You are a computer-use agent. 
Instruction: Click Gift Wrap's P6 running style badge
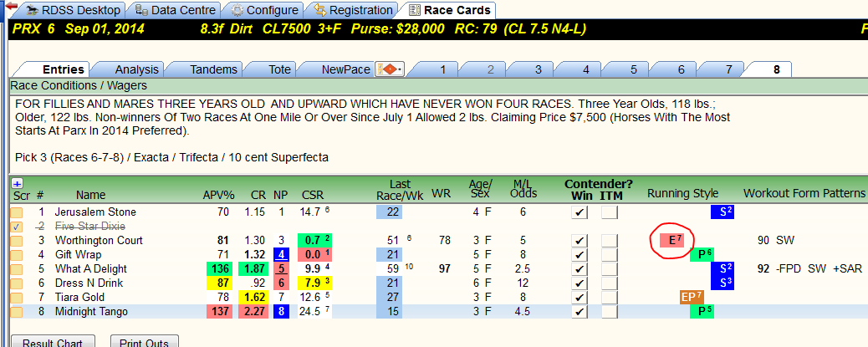point(703,254)
